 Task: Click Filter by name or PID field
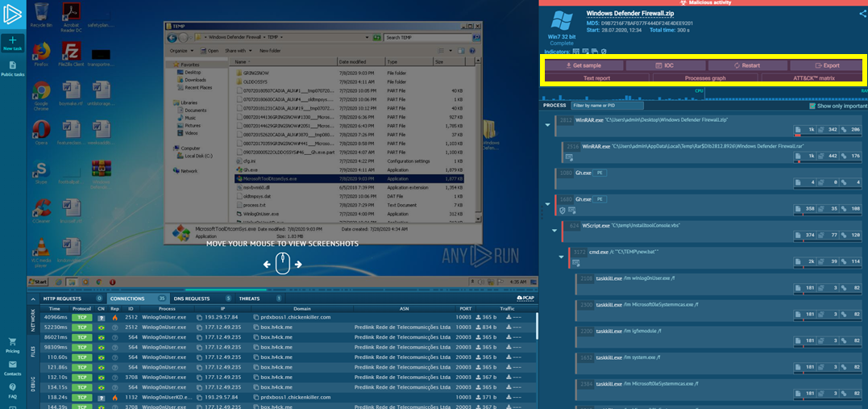click(607, 106)
